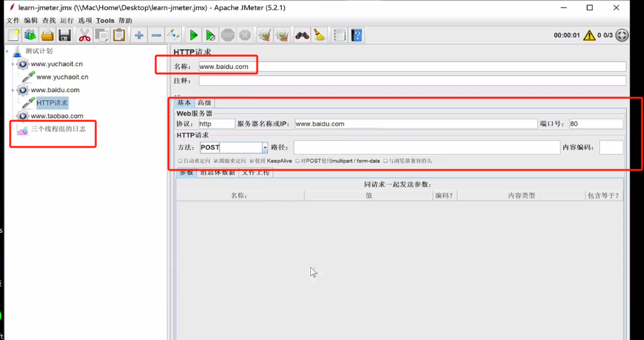
Task: Click the 协议 field showing http
Action: pos(217,124)
